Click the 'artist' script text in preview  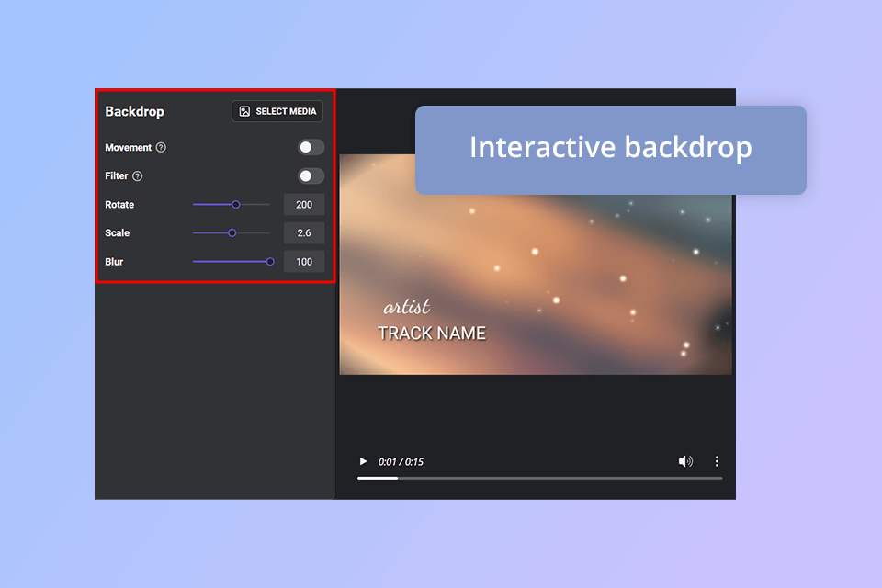coord(407,307)
